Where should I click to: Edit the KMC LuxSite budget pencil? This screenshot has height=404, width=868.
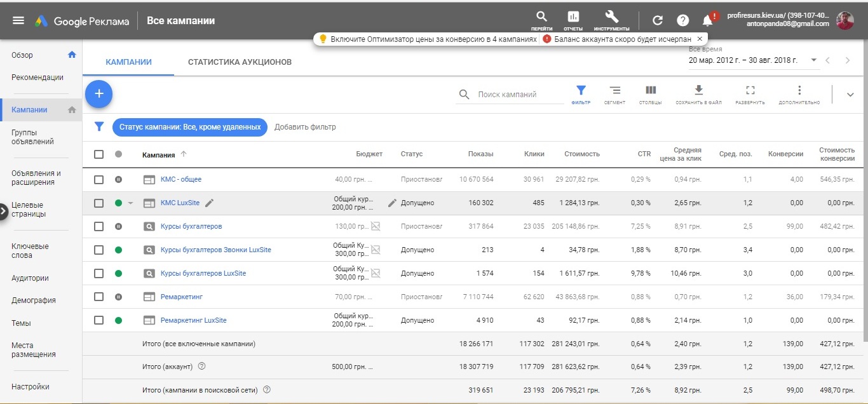(392, 203)
